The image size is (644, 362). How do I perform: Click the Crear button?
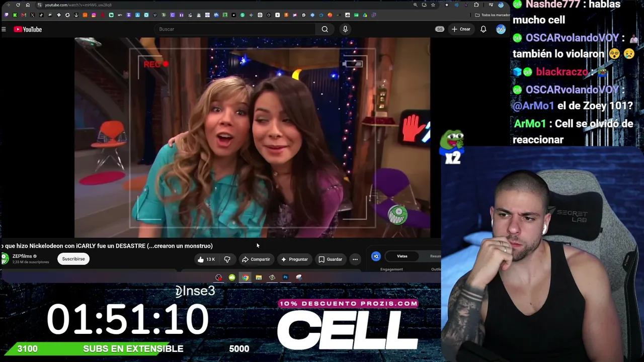click(461, 29)
